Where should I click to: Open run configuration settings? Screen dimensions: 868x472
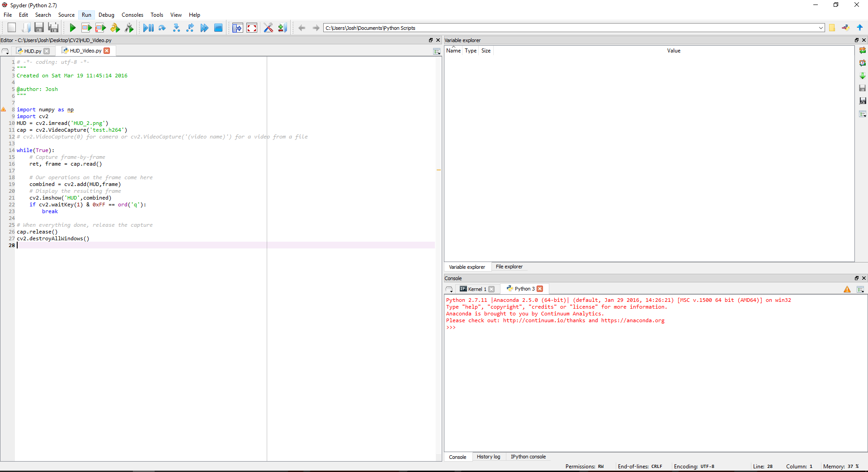point(129,28)
